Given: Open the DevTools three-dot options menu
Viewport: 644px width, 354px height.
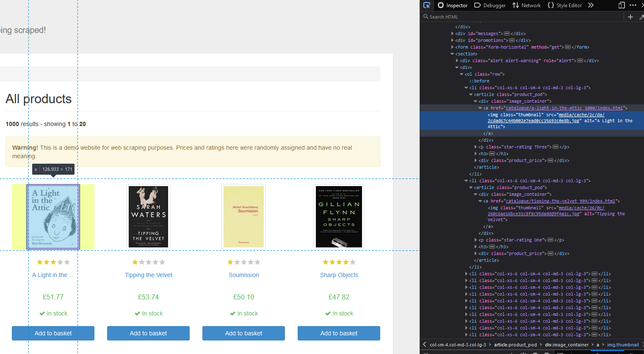Looking at the screenshot, I should click(x=633, y=5).
